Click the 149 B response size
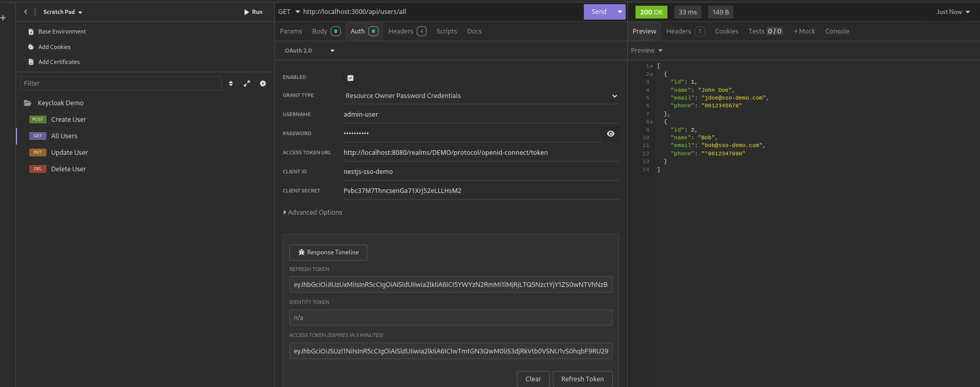This screenshot has height=387, width=980. [721, 12]
